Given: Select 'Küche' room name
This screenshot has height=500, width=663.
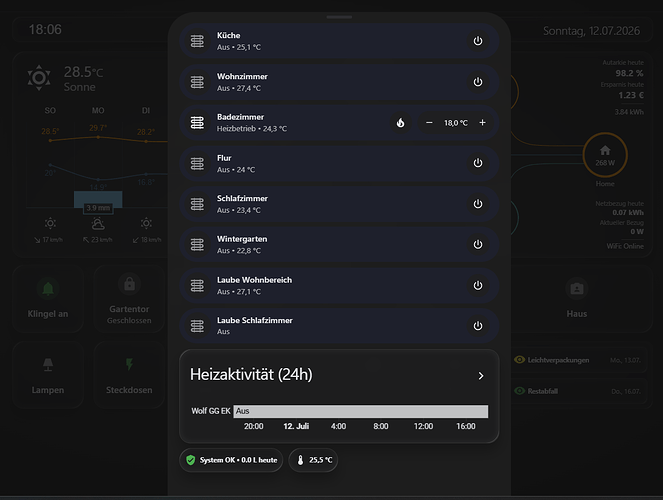Looking at the screenshot, I should (x=228, y=36).
